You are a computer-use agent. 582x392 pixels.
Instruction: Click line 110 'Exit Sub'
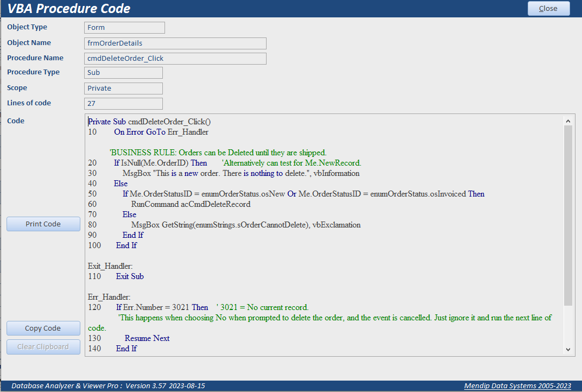pos(116,276)
